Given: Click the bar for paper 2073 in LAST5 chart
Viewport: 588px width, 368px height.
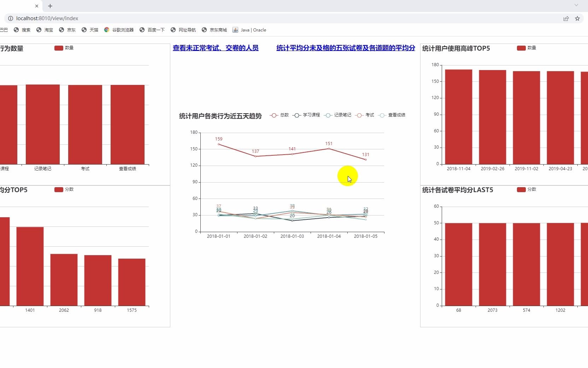Looking at the screenshot, I should point(493,264).
